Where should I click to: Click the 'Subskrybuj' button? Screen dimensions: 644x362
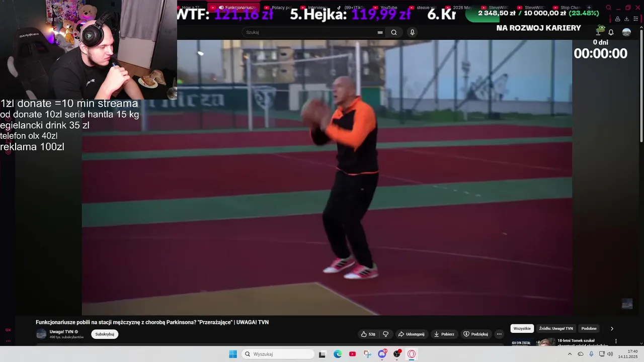pos(105,334)
